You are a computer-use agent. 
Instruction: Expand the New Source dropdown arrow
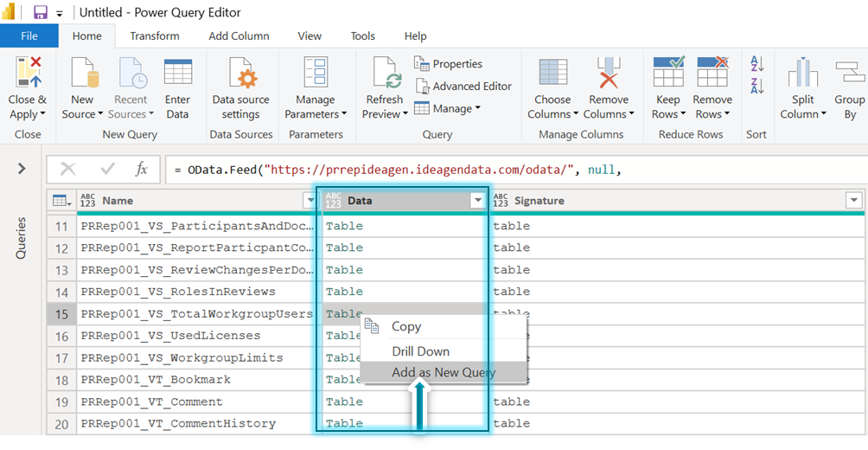coord(100,114)
